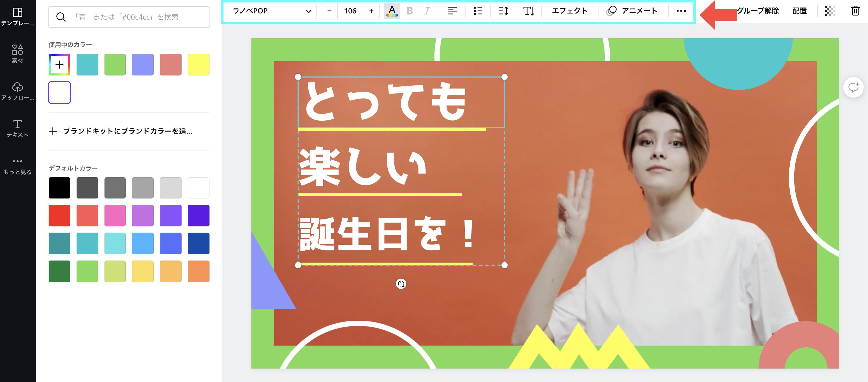868x382 pixels.
Task: Add a new color with plus swatch
Action: [59, 64]
